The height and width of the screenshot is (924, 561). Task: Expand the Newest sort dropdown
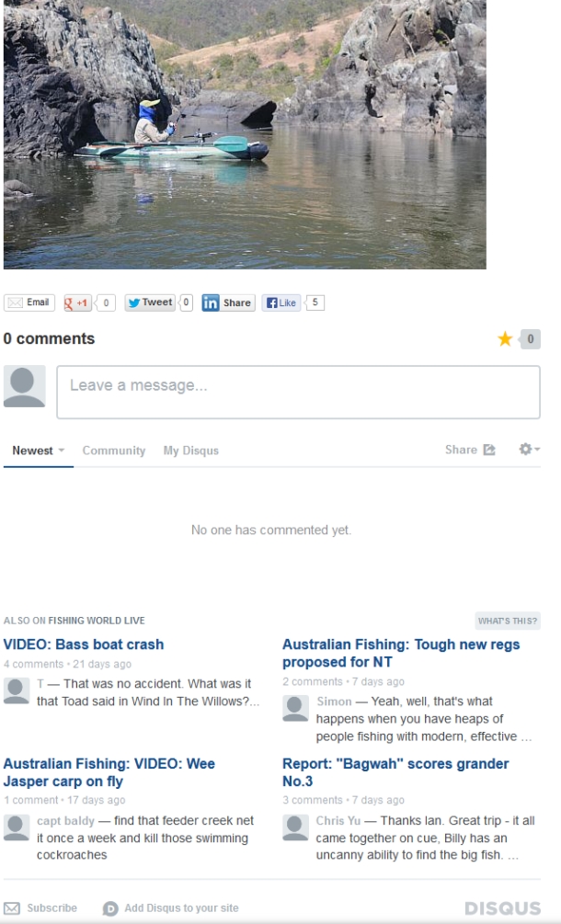[39, 451]
